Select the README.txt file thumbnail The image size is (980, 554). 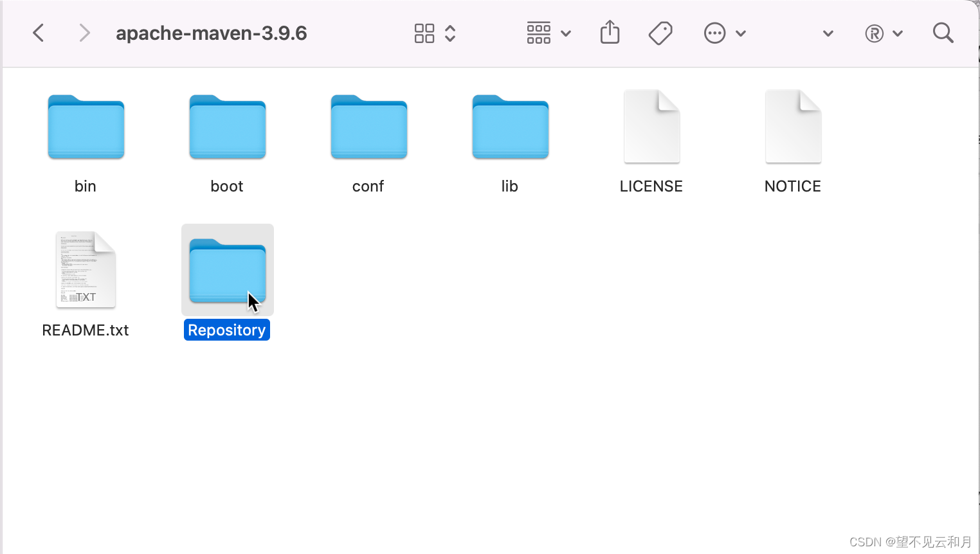[86, 270]
